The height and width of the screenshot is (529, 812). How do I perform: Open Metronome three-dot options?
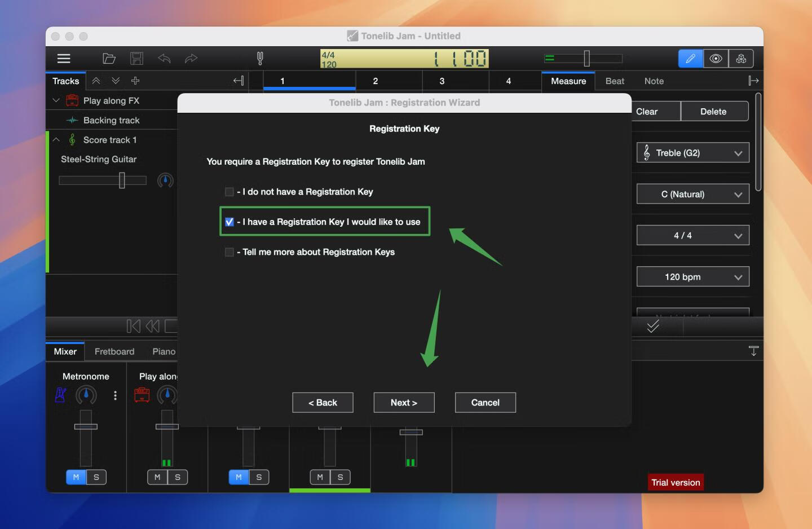point(115,395)
